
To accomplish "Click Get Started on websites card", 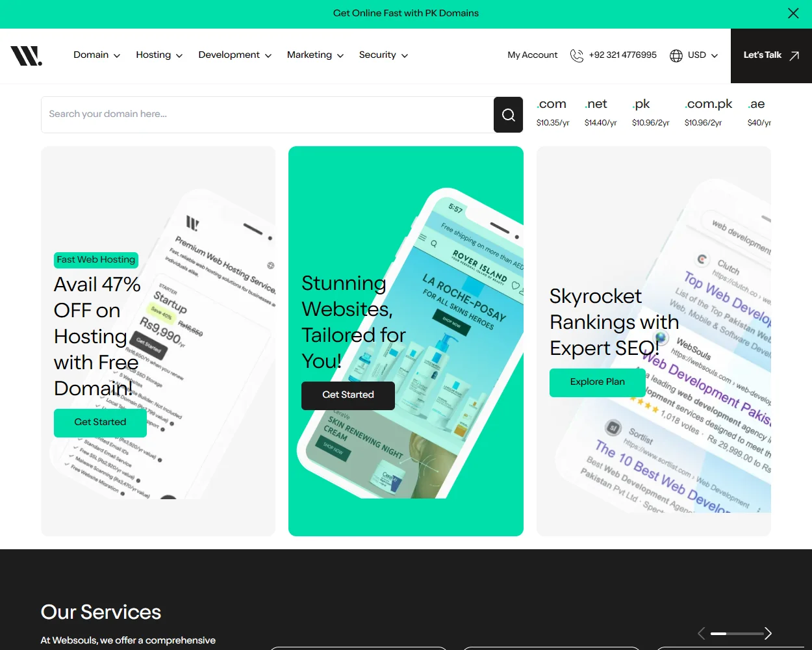I will tap(348, 395).
